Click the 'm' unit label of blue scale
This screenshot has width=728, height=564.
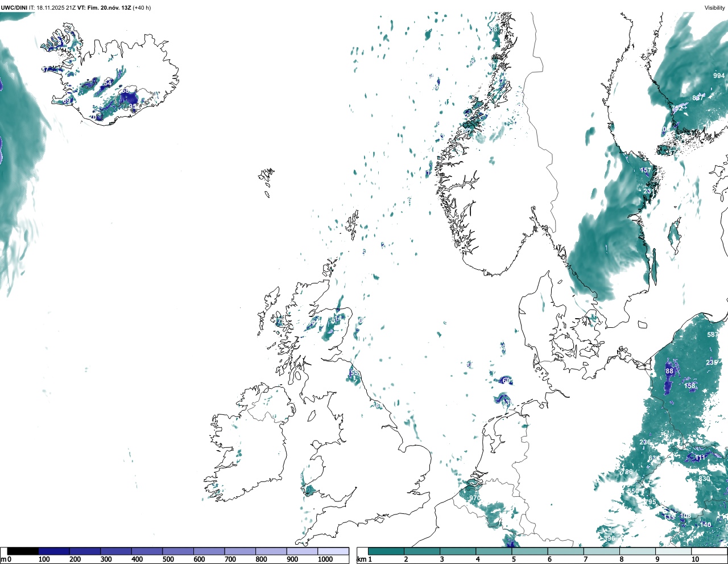click(x=3, y=559)
